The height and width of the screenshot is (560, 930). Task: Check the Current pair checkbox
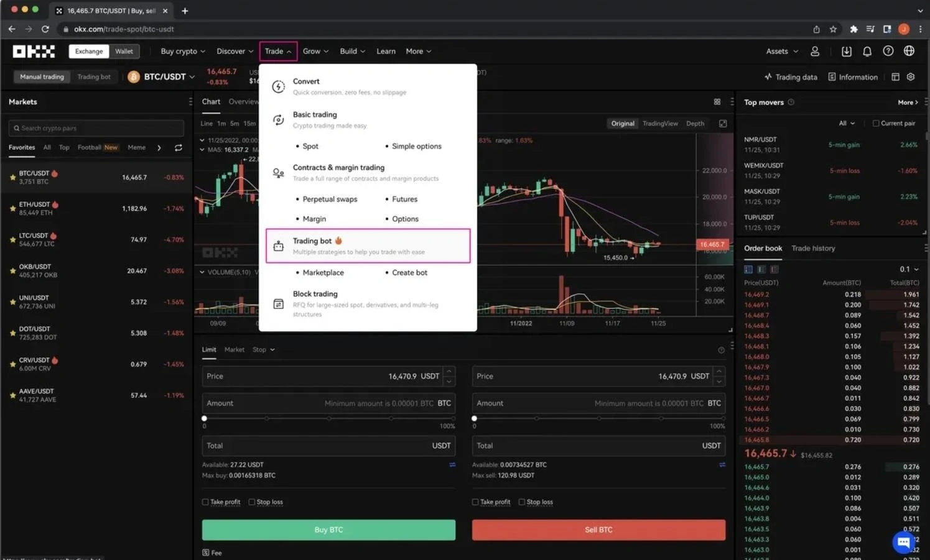876,124
